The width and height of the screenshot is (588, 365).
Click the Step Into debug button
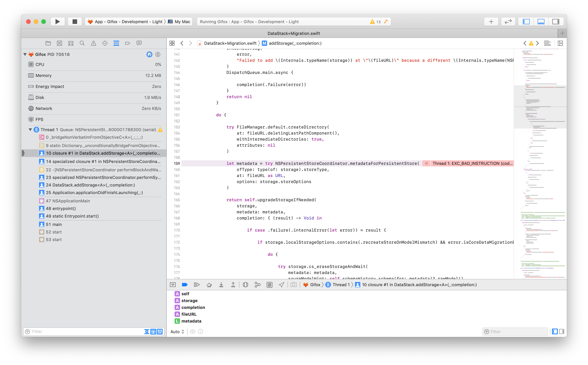click(x=221, y=285)
